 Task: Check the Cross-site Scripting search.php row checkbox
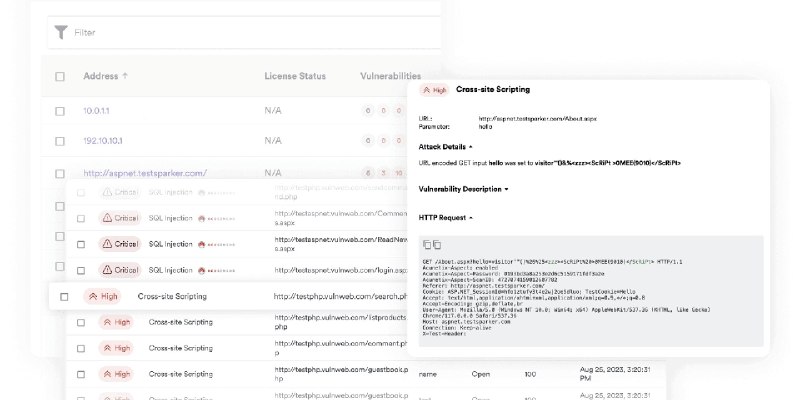point(64,296)
